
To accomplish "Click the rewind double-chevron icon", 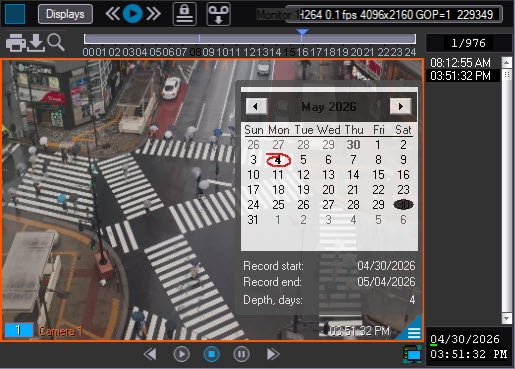I will tap(112, 14).
